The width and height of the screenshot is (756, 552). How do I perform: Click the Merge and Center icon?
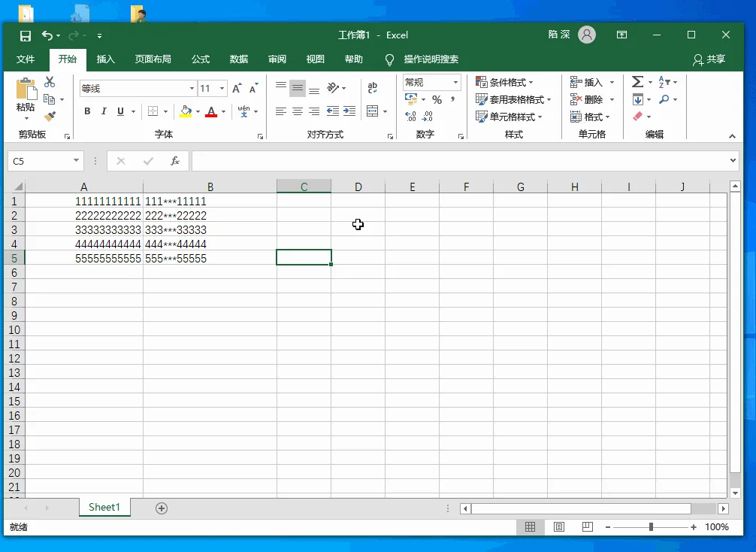coord(373,111)
